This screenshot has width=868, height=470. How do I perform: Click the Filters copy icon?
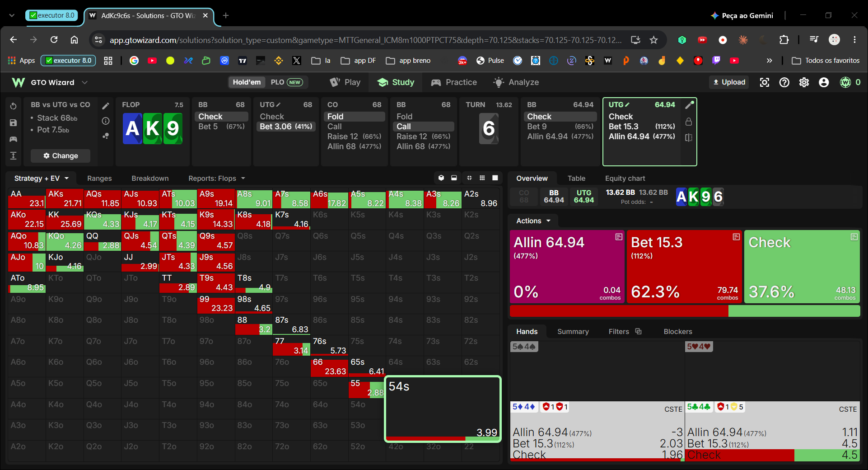coord(639,331)
